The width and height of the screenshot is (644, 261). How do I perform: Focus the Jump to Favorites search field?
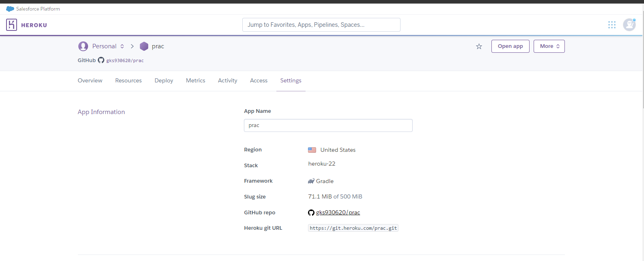321,25
